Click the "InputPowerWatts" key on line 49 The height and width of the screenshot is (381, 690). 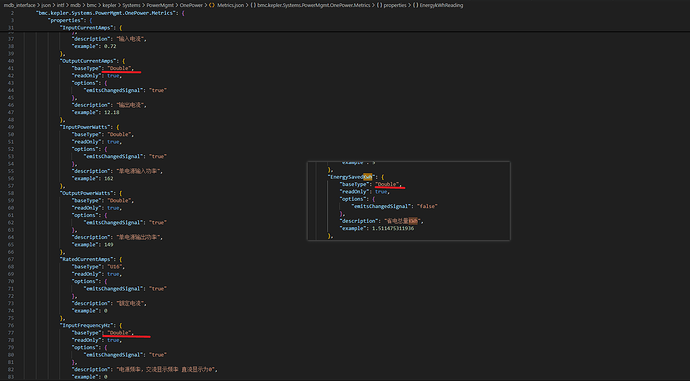point(86,127)
